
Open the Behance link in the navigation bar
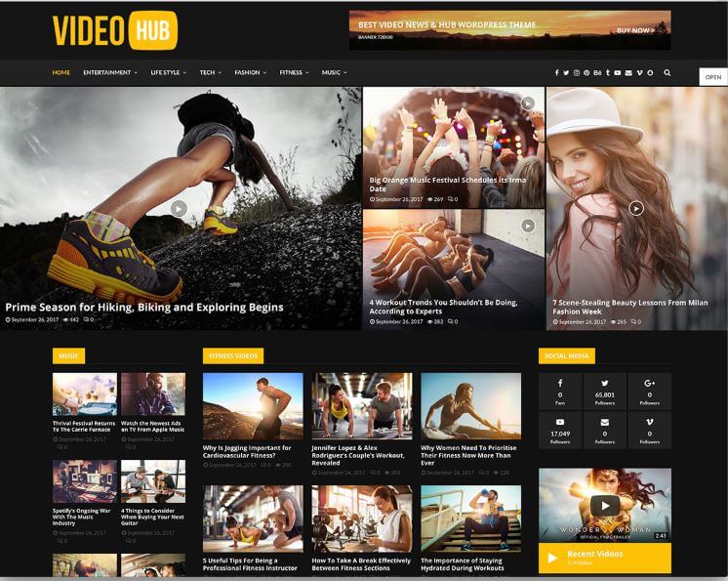pos(597,73)
